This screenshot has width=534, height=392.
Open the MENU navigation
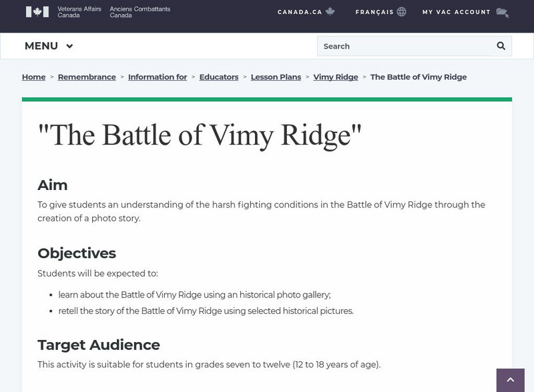(x=41, y=46)
